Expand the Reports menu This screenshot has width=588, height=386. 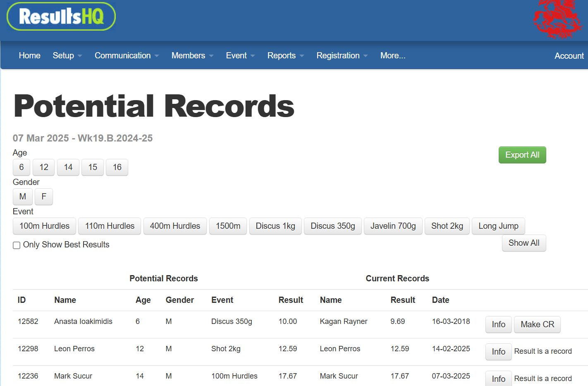coord(282,55)
